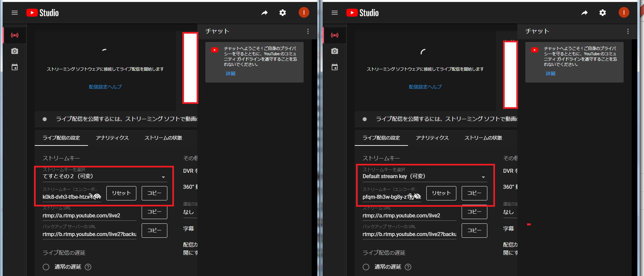Viewport: 644px width, 276px height.
Task: Select Webcam camera icon in left sidebar
Action: click(15, 51)
